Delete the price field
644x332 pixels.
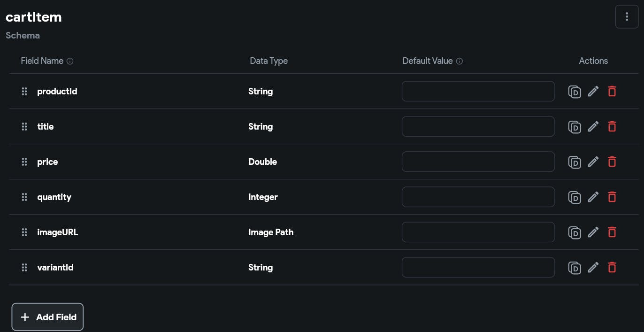[612, 162]
